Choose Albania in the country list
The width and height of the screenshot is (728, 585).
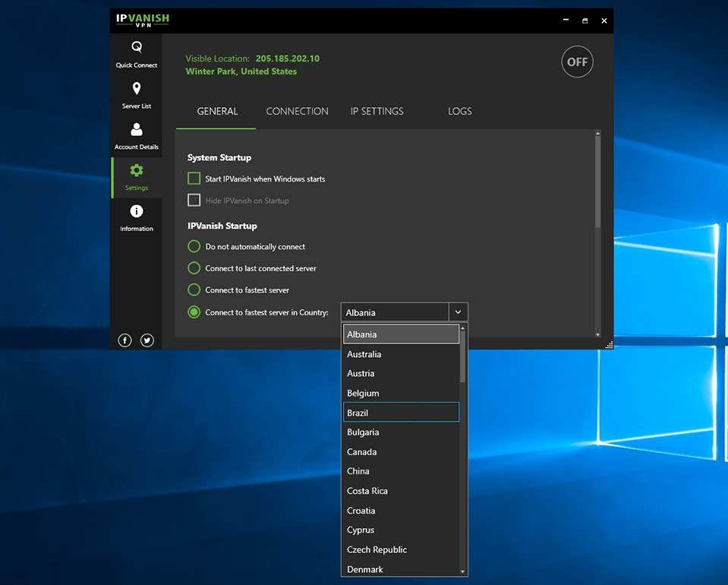[401, 334]
